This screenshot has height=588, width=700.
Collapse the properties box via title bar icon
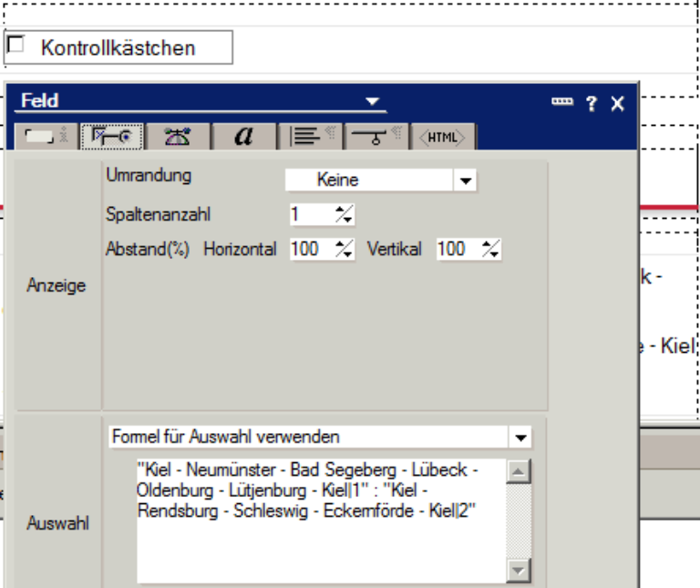pos(562,102)
